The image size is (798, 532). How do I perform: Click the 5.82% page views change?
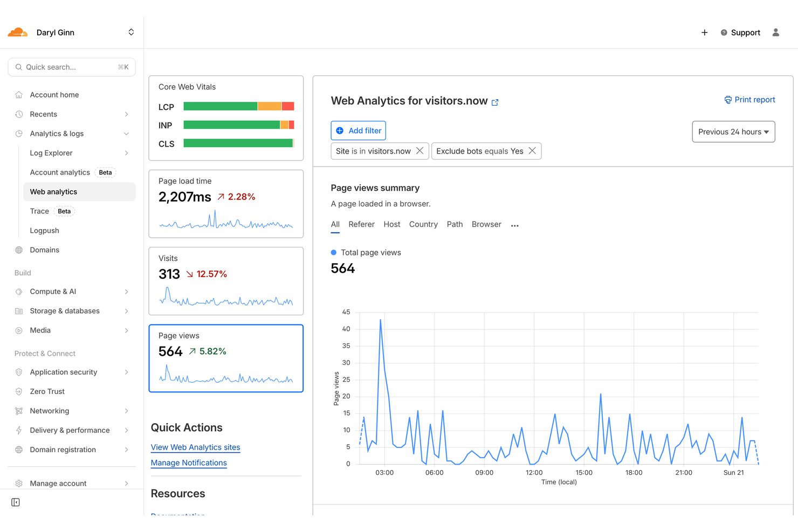pos(208,351)
